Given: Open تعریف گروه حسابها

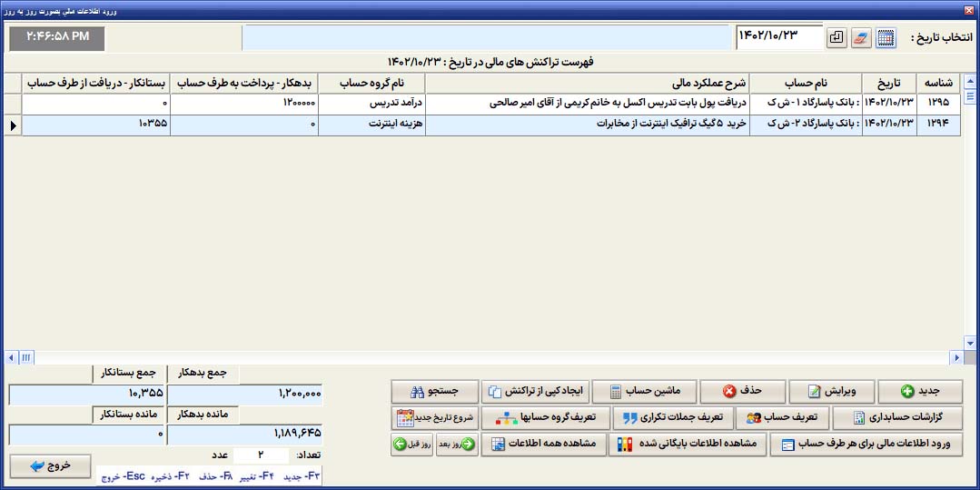Looking at the screenshot, I should point(546,418).
